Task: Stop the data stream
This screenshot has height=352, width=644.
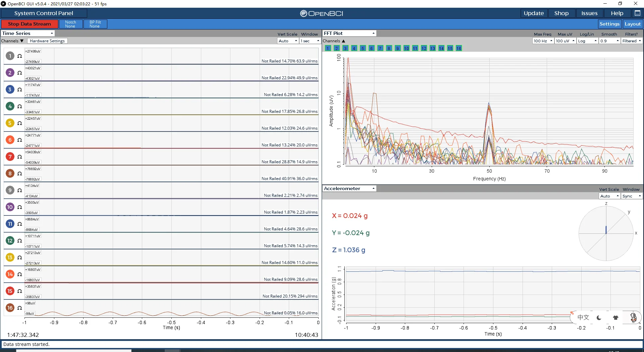Action: (x=30, y=24)
